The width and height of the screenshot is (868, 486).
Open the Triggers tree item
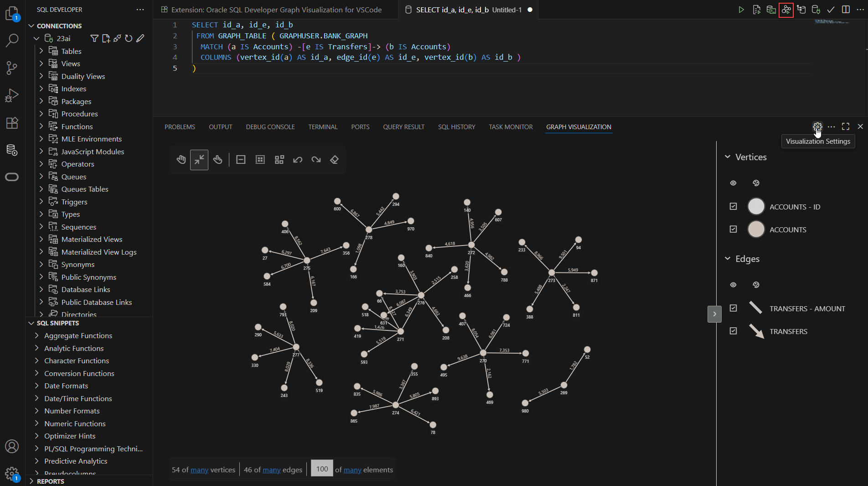(x=74, y=202)
